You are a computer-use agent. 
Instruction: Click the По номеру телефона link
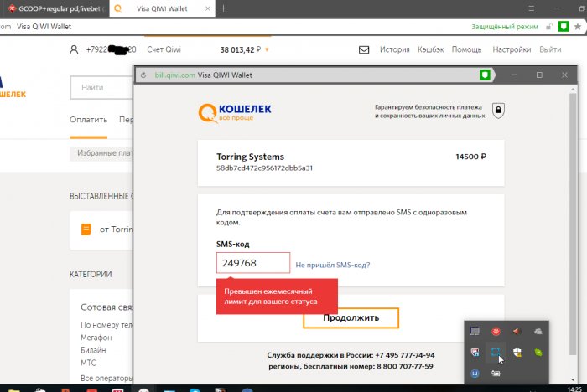pyautogui.click(x=106, y=325)
